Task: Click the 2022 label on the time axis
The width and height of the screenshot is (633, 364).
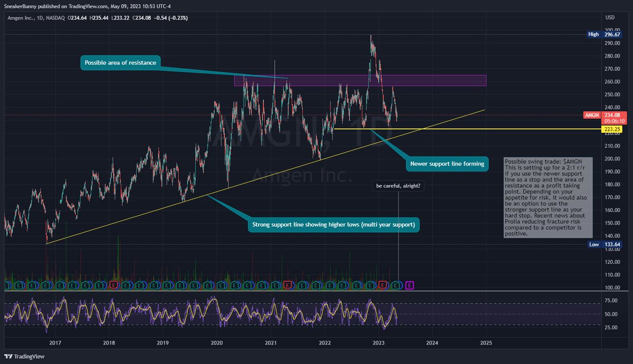Action: coord(324,342)
